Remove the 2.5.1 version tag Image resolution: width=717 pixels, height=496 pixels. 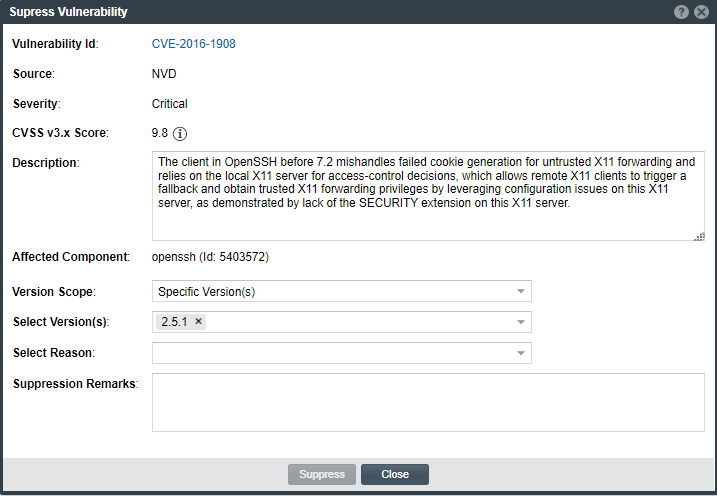point(198,321)
